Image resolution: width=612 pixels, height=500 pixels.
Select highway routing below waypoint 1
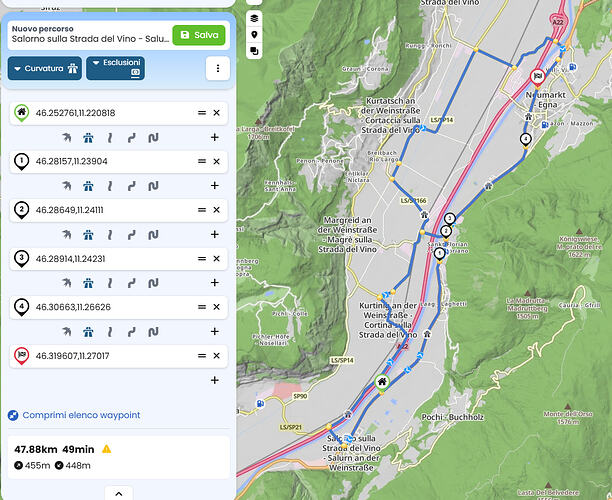[x=88, y=186]
